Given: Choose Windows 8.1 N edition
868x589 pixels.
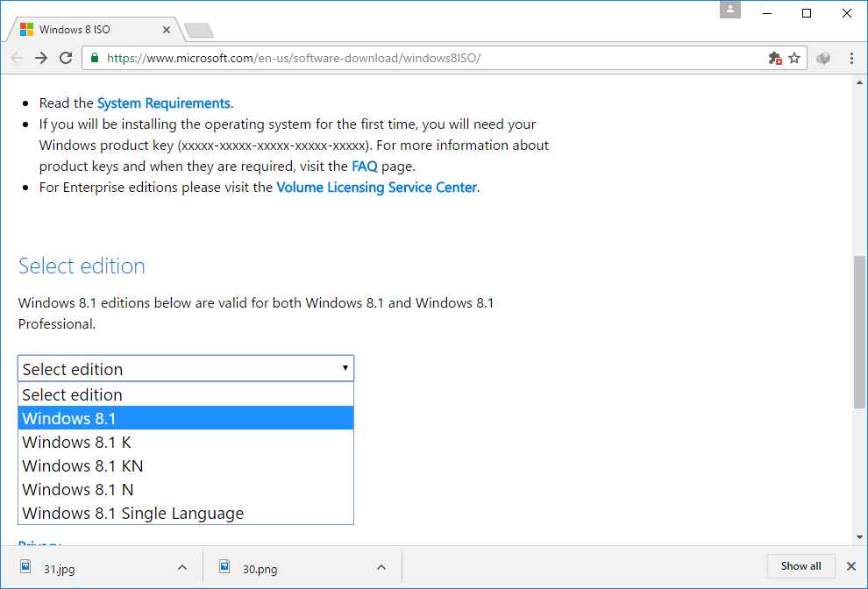Looking at the screenshot, I should click(x=186, y=490).
